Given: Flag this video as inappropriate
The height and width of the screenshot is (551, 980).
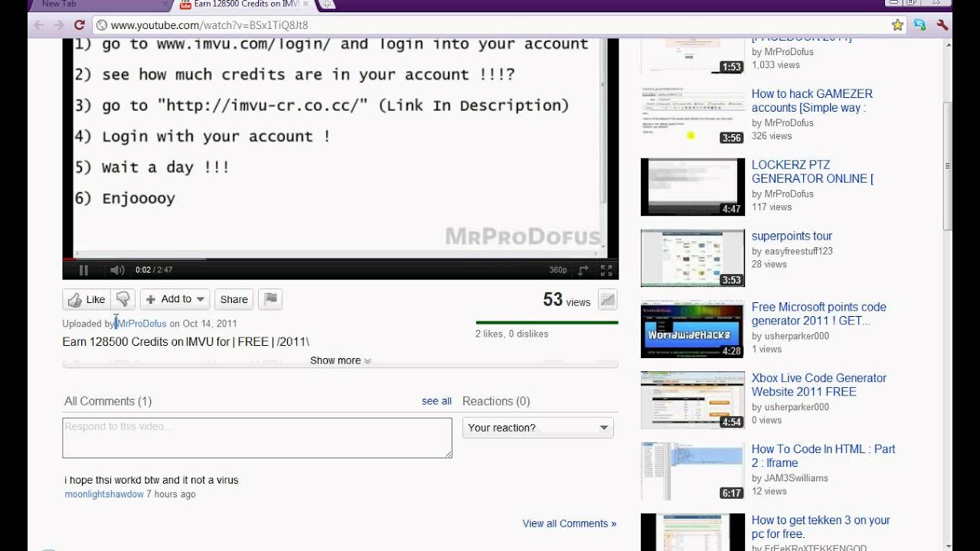Looking at the screenshot, I should [x=271, y=299].
